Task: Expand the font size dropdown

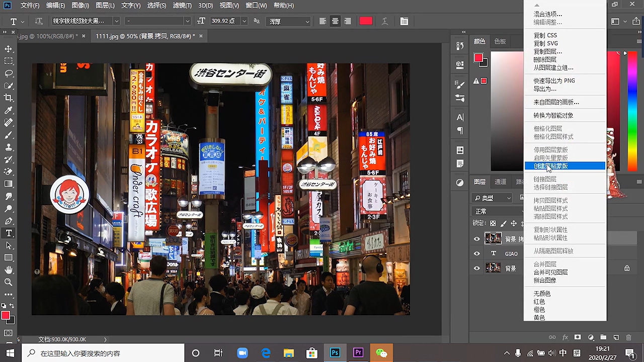Action: [x=244, y=21]
